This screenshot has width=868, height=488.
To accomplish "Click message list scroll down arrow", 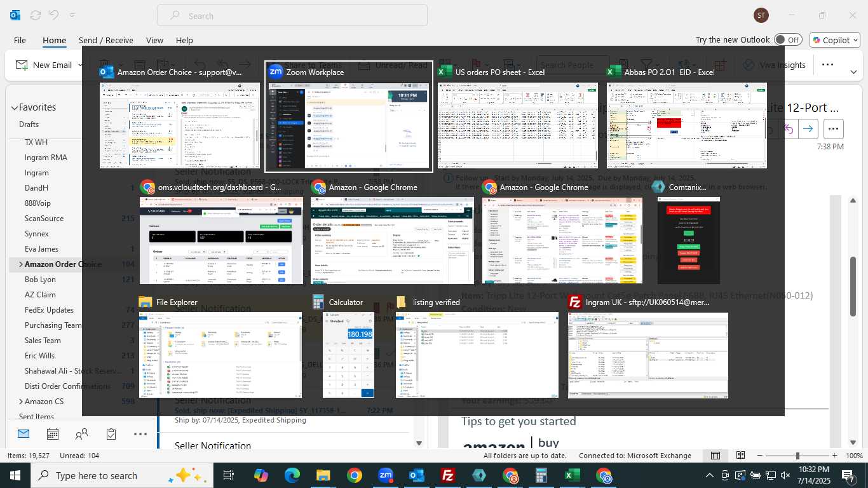I will [419, 443].
